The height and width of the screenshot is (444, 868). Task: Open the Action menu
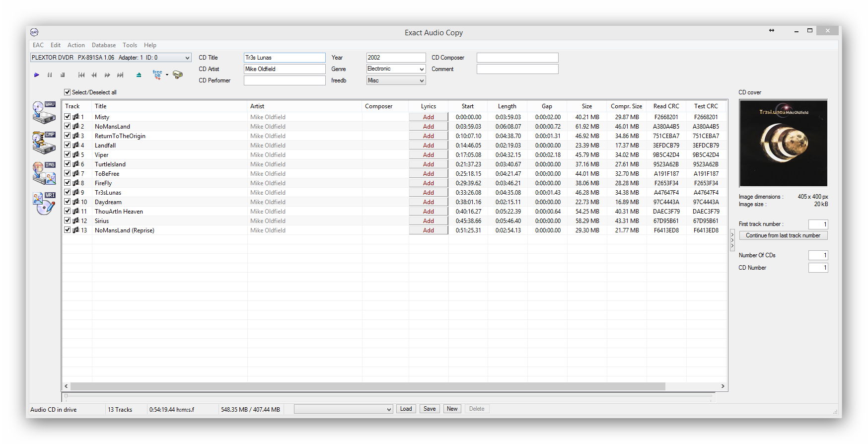(76, 45)
